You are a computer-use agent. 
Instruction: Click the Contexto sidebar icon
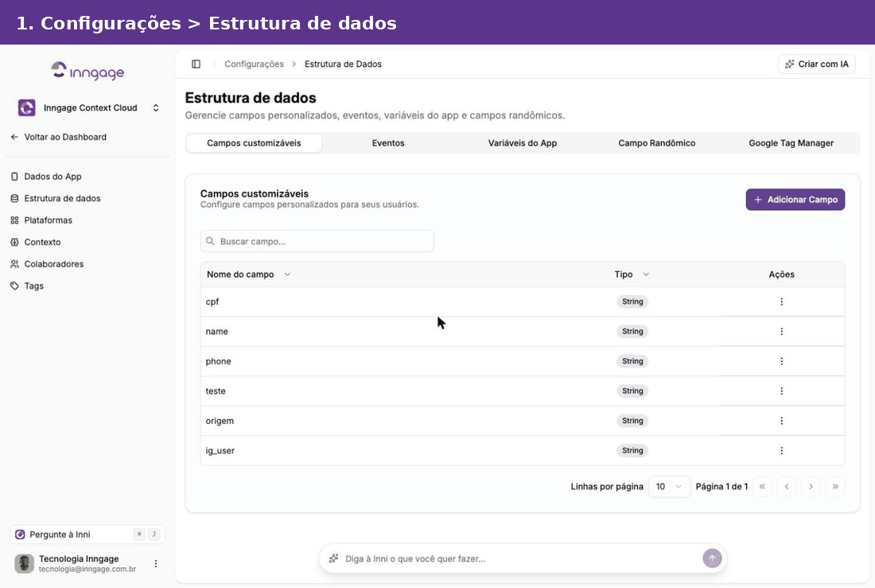point(14,243)
